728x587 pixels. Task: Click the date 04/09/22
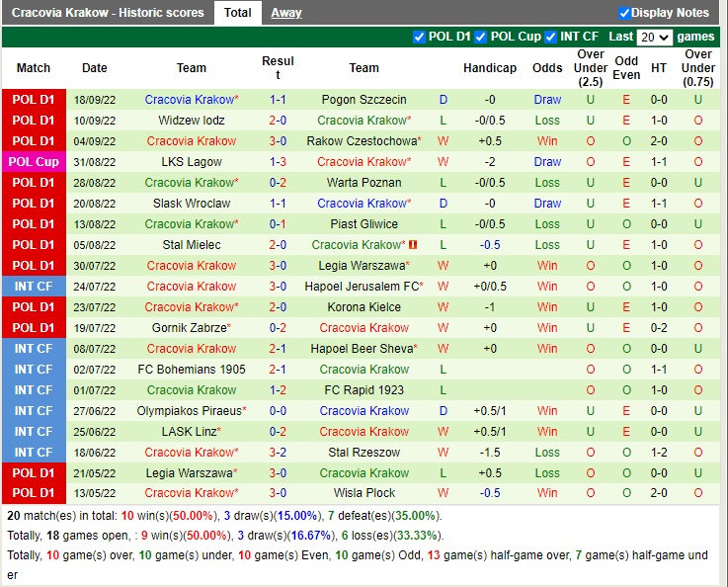click(94, 140)
